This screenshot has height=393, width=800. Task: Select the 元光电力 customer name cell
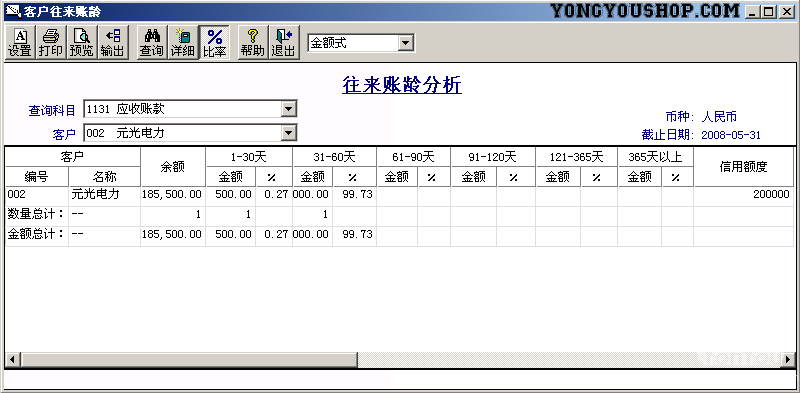tap(104, 194)
